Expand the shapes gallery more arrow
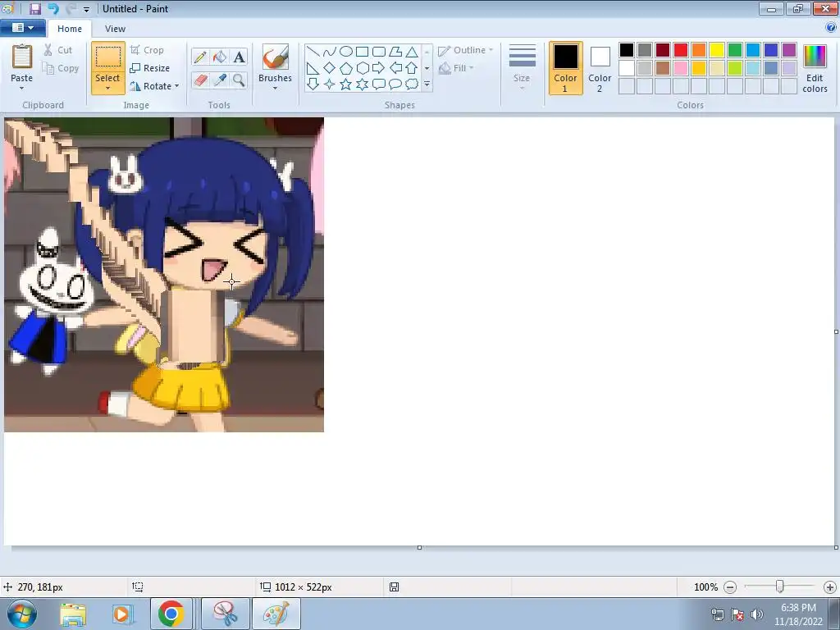Viewport: 840px width, 630px height. [427, 84]
